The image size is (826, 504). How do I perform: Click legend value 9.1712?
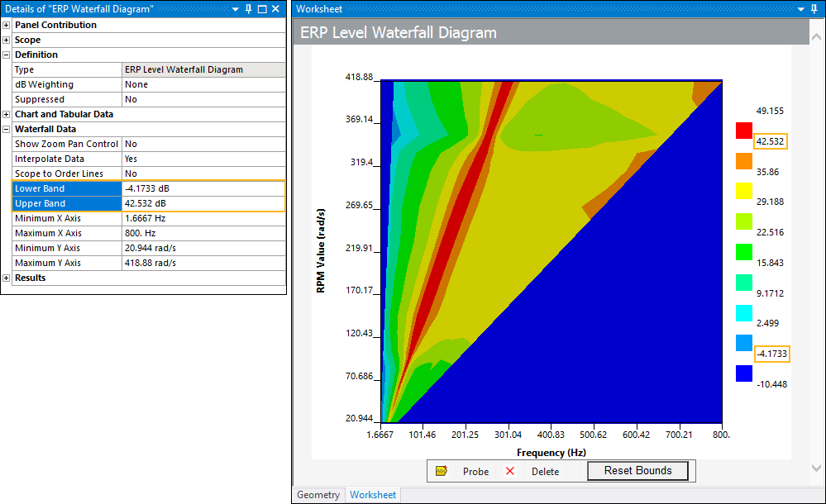[770, 293]
